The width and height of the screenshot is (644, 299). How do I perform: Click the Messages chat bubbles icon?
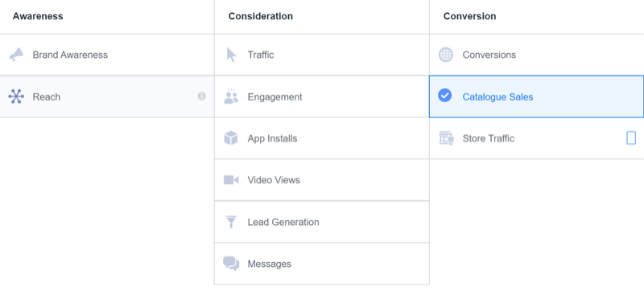coord(231,264)
